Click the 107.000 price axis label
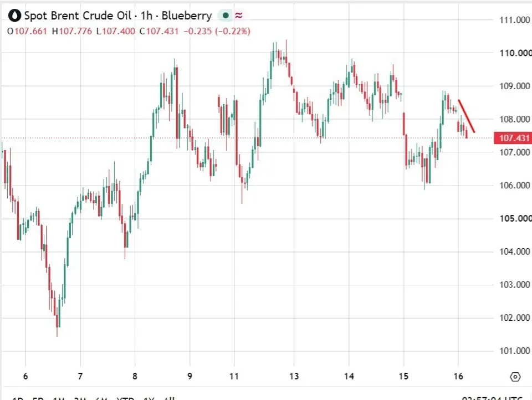Viewport: 532px width, 400px height. tap(515, 152)
